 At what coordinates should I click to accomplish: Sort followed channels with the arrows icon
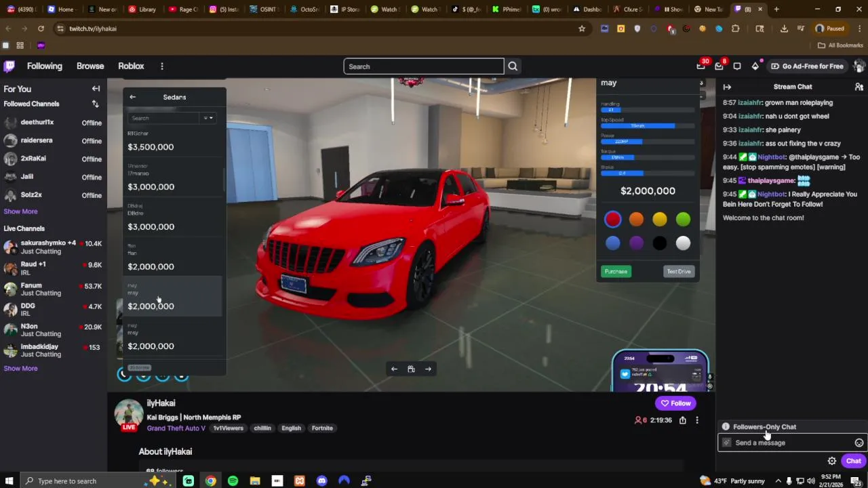click(x=95, y=104)
